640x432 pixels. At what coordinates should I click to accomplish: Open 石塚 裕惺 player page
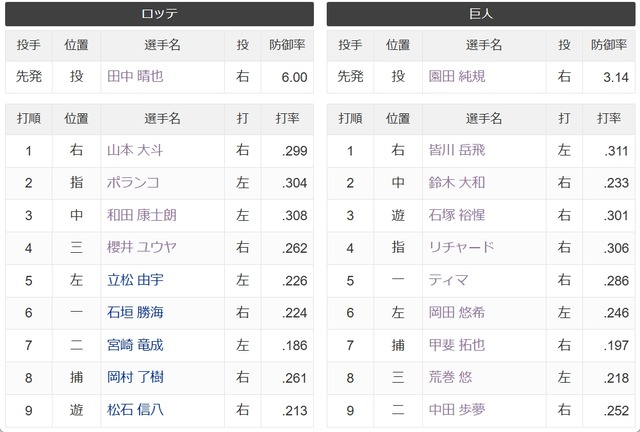tap(457, 215)
